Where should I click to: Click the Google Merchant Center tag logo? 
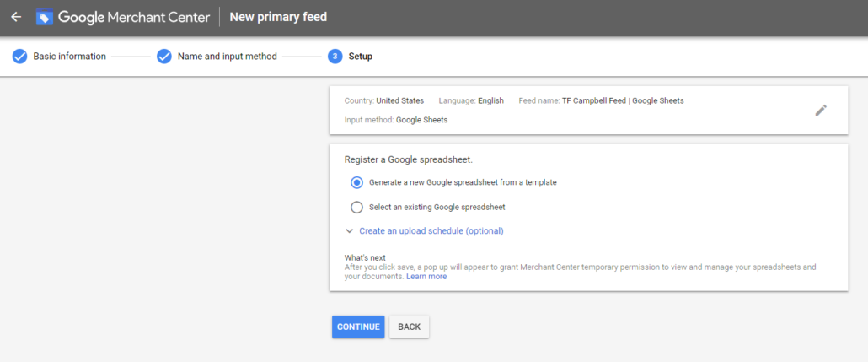coord(45,17)
